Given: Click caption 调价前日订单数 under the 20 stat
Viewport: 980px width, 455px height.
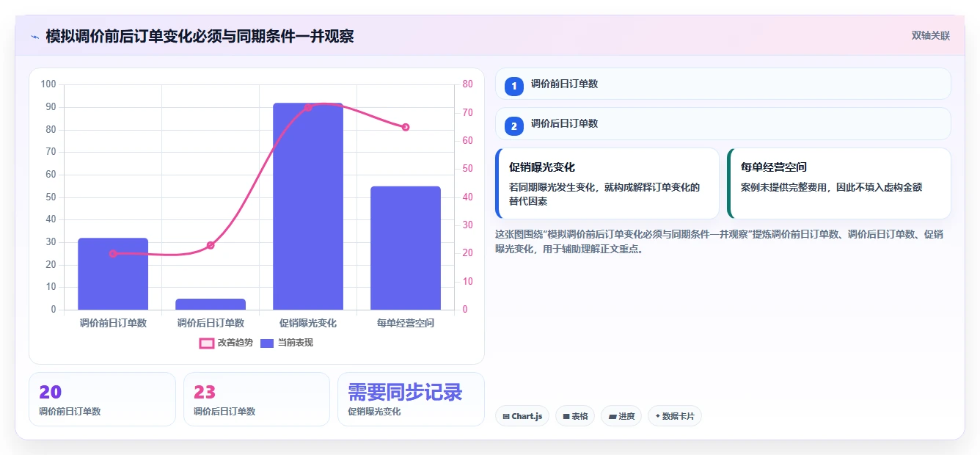Looking at the screenshot, I should [x=70, y=411].
